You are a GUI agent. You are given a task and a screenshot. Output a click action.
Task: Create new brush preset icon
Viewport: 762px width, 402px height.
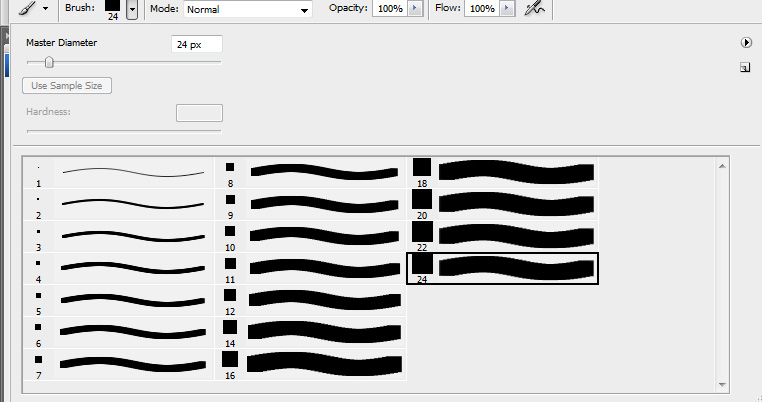coord(745,68)
